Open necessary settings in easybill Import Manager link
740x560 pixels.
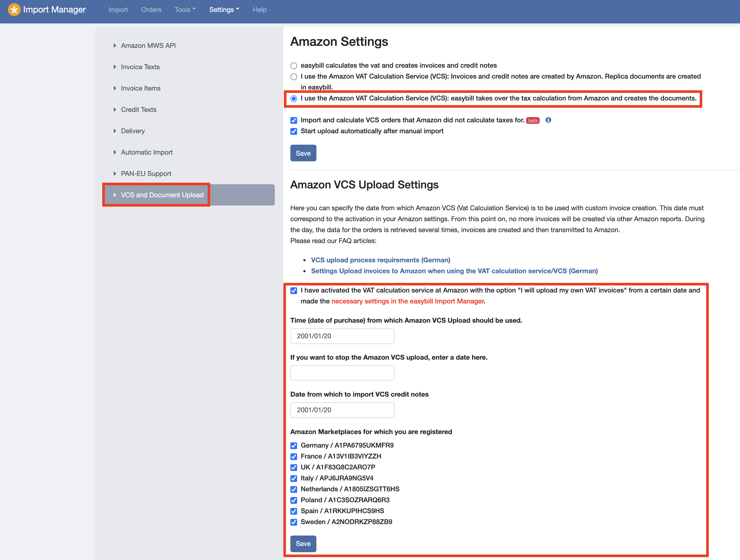click(x=407, y=301)
